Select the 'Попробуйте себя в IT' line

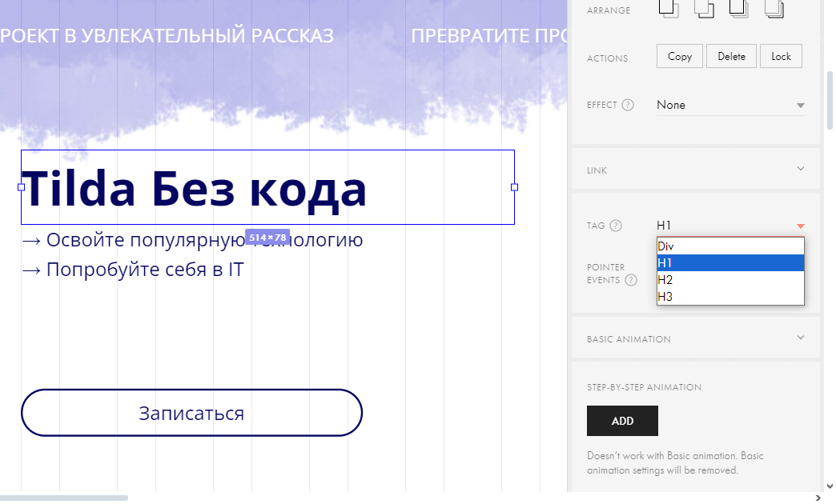tap(133, 270)
